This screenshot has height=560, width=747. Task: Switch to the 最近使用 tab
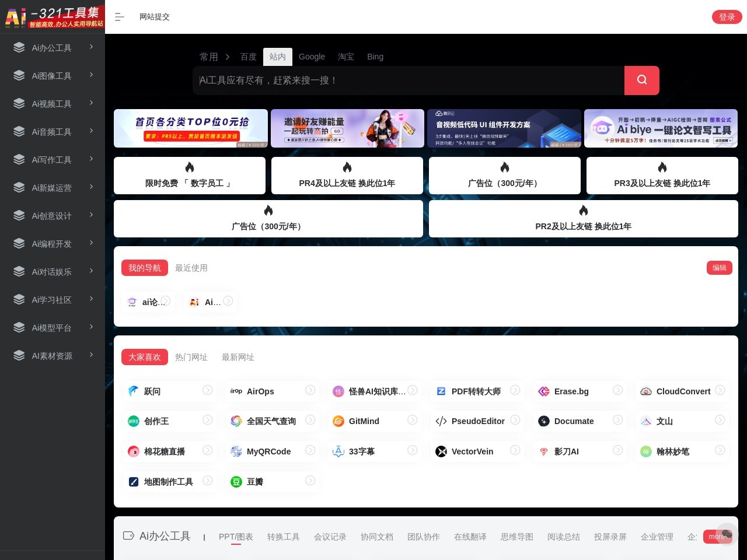click(x=191, y=268)
